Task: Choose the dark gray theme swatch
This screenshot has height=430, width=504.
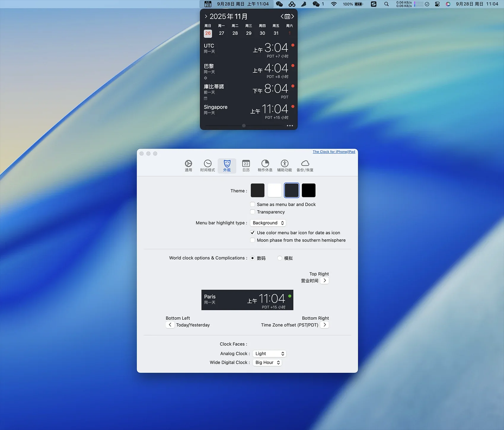Action: point(257,190)
